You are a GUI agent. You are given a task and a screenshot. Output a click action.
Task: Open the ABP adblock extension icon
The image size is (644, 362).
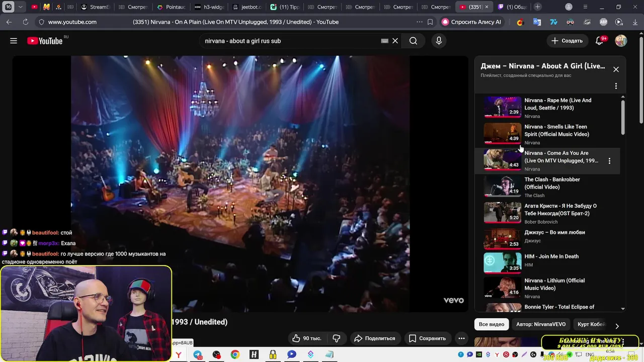(603, 22)
